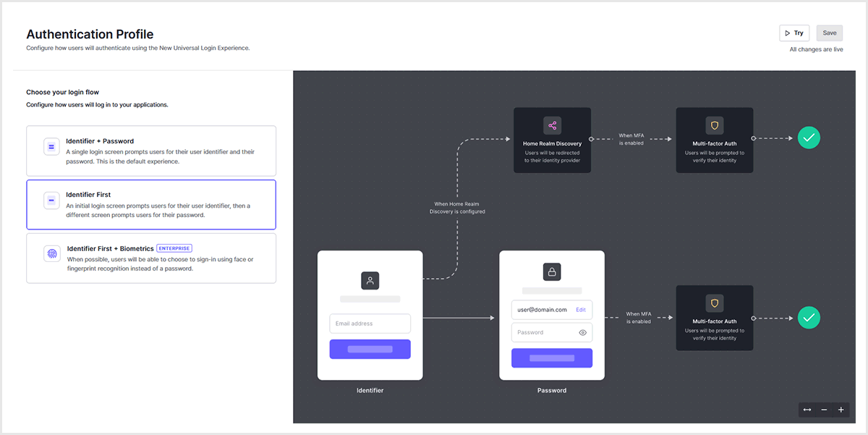Click the user avatar icon in Identifier card
Screen dimensions: 868x435
pos(370,281)
